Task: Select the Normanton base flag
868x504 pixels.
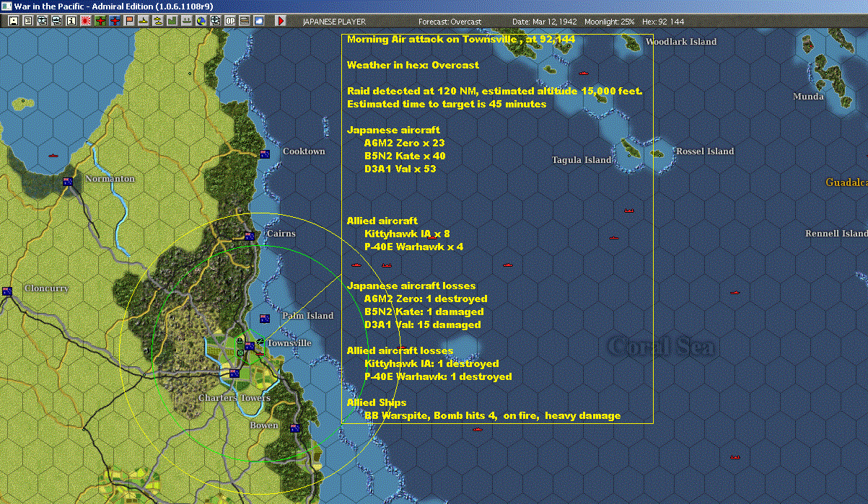Action: (x=69, y=182)
